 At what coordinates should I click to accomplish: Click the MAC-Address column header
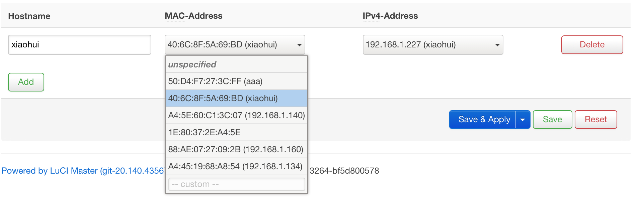tap(193, 16)
